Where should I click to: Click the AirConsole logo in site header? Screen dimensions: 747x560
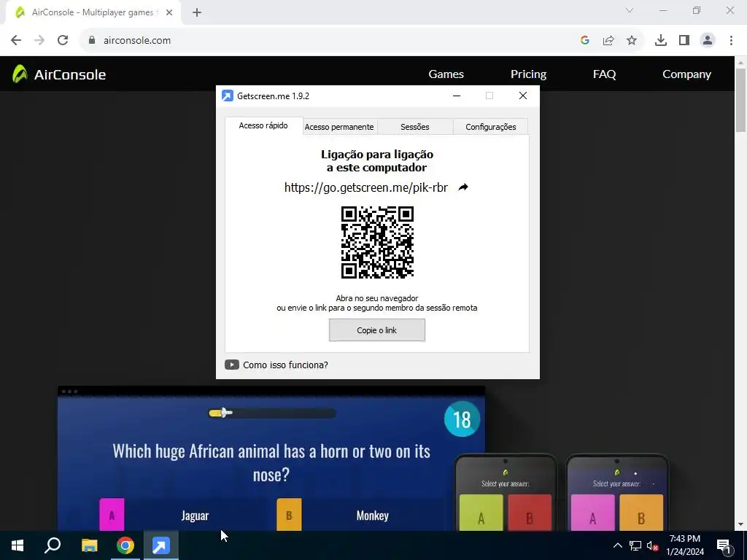20,74
